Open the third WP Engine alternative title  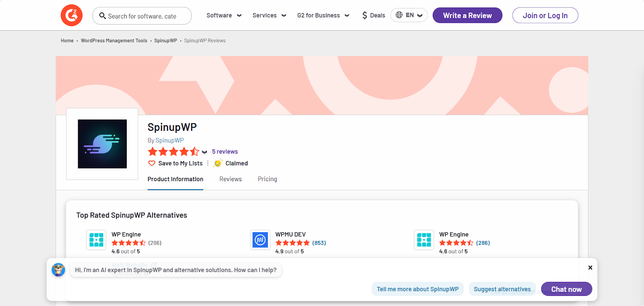click(x=454, y=234)
